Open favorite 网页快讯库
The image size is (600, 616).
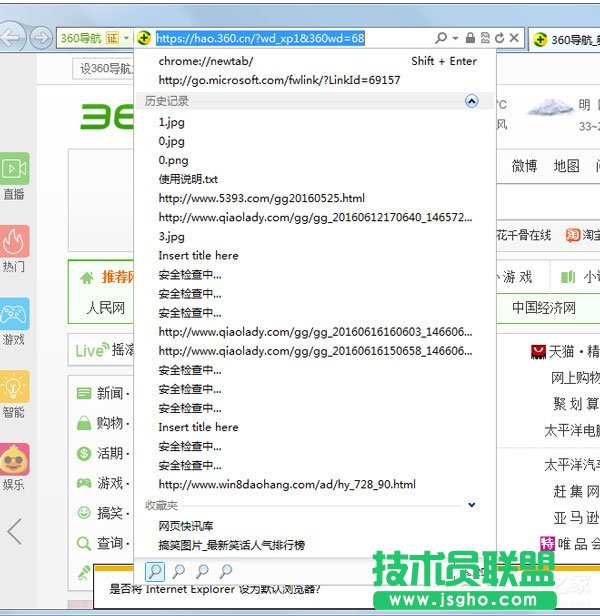tap(185, 526)
